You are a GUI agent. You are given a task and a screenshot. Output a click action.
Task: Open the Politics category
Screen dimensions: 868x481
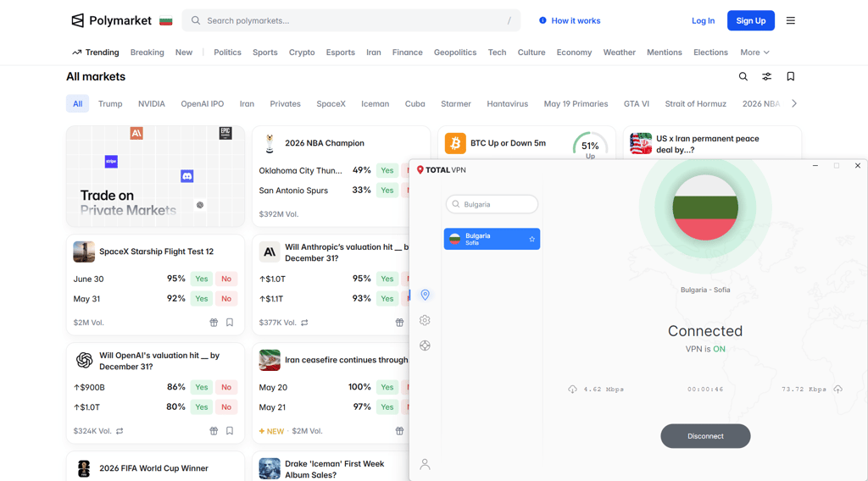pyautogui.click(x=227, y=52)
